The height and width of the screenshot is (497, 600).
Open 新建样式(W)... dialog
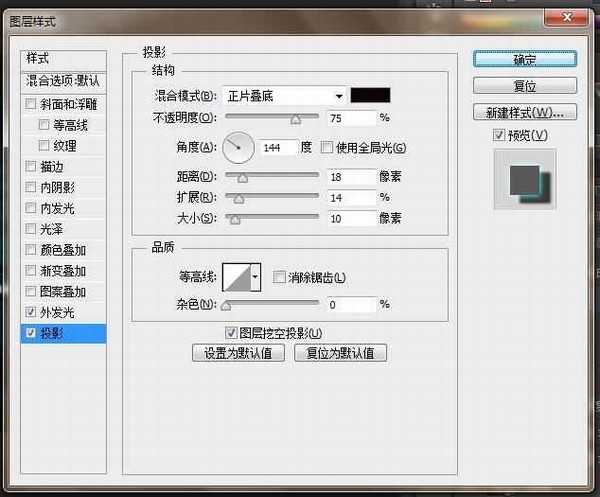tap(525, 112)
